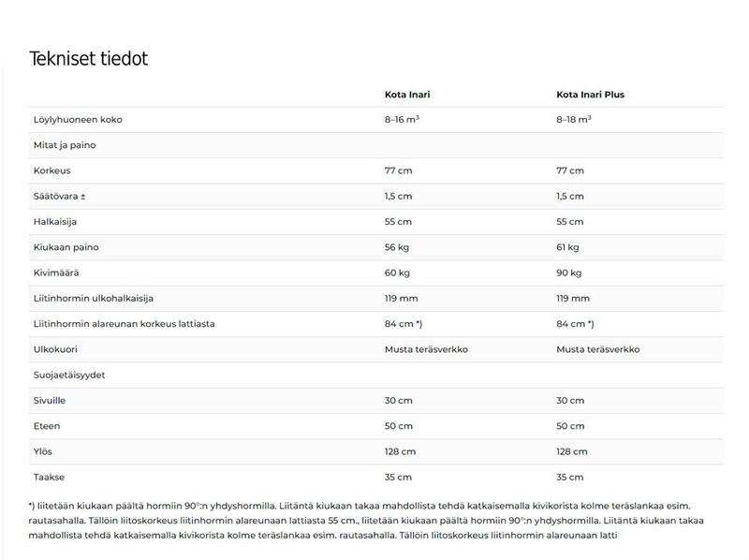The width and height of the screenshot is (749, 560).
Task: Click the Halkaisija row label
Action: (x=57, y=222)
